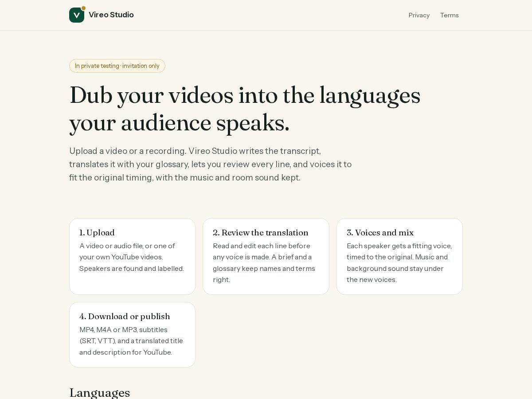The height and width of the screenshot is (399, 532).
Task: Select the '1. Upload' card heading
Action: [97, 233]
